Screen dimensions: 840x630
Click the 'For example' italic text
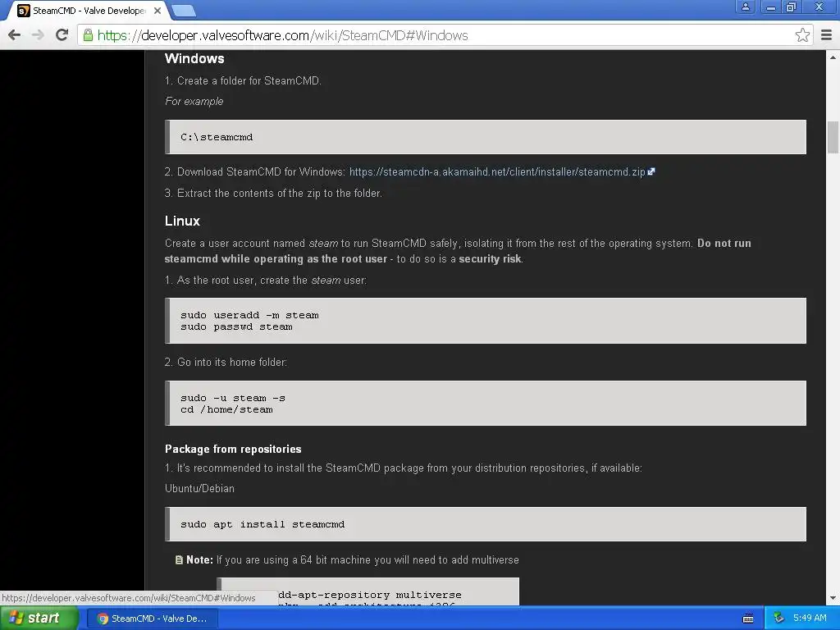tap(194, 101)
